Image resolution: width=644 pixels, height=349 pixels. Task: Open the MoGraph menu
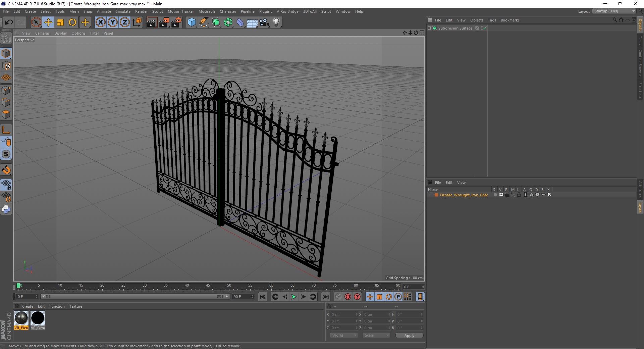tap(207, 11)
